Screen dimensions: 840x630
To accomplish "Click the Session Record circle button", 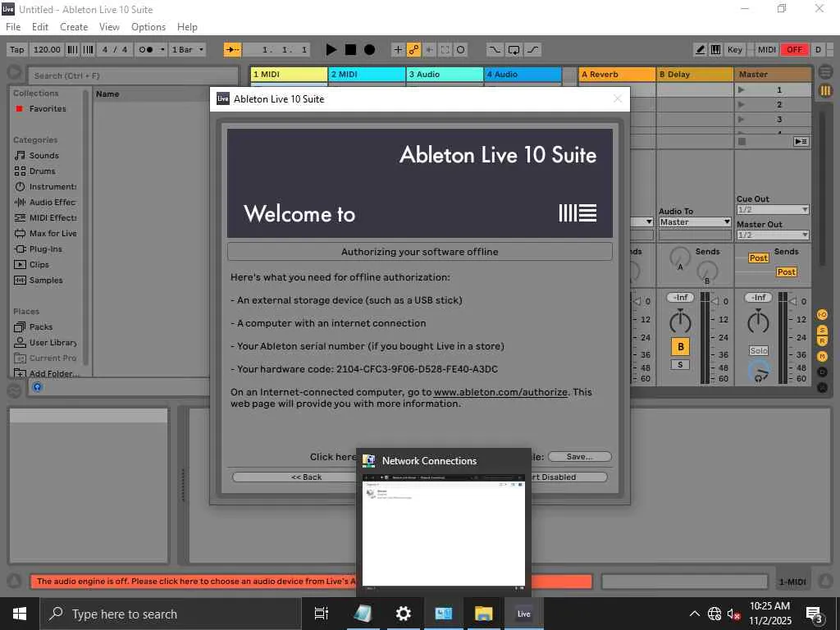I will point(460,50).
